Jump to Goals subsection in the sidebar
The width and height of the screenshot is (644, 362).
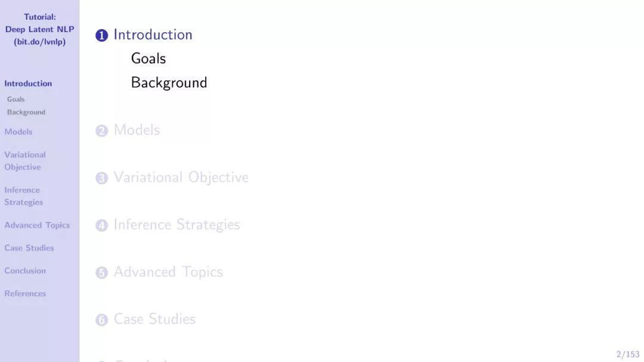tap(16, 99)
